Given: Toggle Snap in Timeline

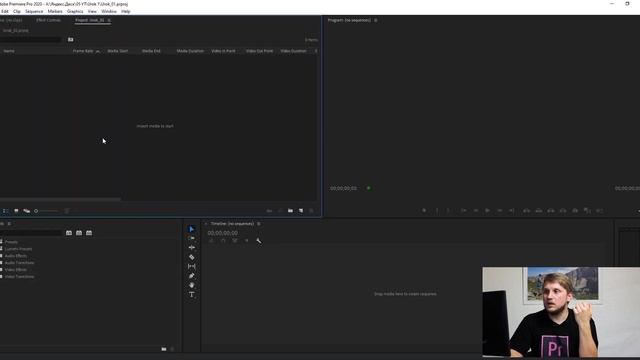Looking at the screenshot, I should click(223, 241).
